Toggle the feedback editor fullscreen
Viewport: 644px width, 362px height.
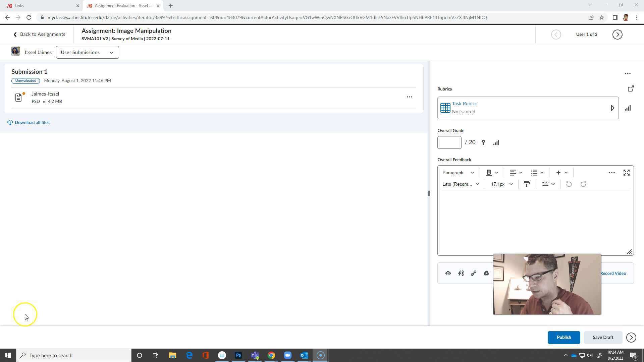626,173
